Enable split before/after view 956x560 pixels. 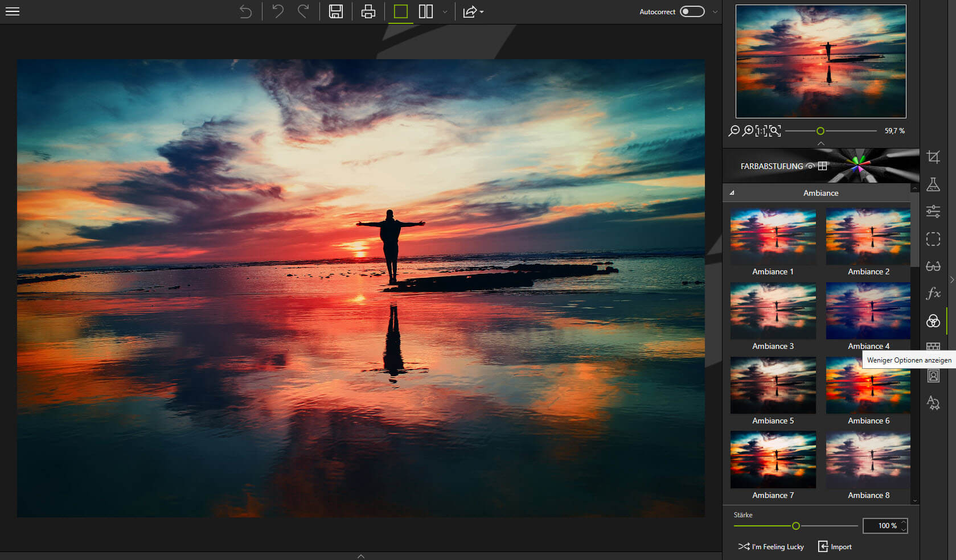[x=425, y=11]
